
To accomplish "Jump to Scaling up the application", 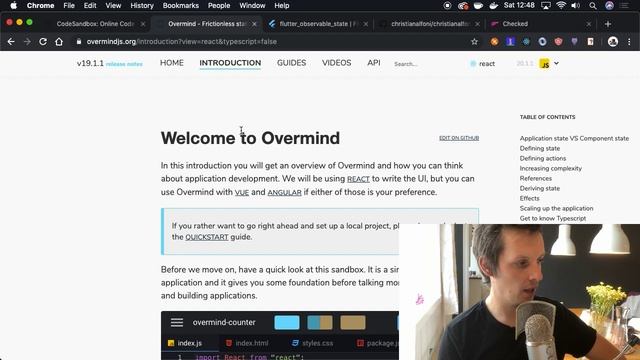I will pyautogui.click(x=556, y=209).
